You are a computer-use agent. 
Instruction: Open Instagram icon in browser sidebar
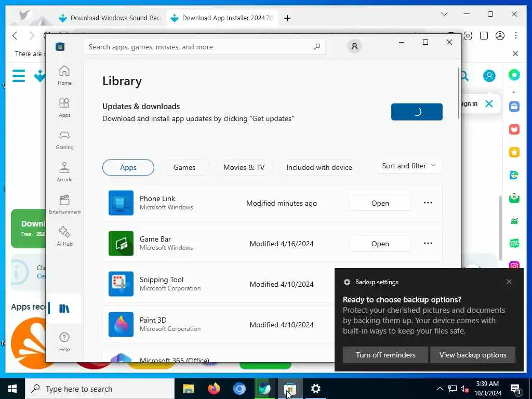click(514, 266)
